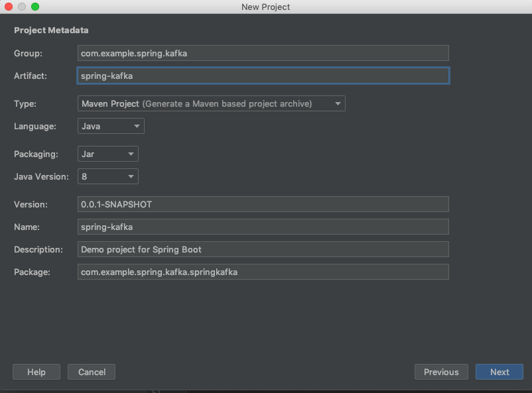Click the Package name field
This screenshot has width=532, height=393.
(263, 272)
